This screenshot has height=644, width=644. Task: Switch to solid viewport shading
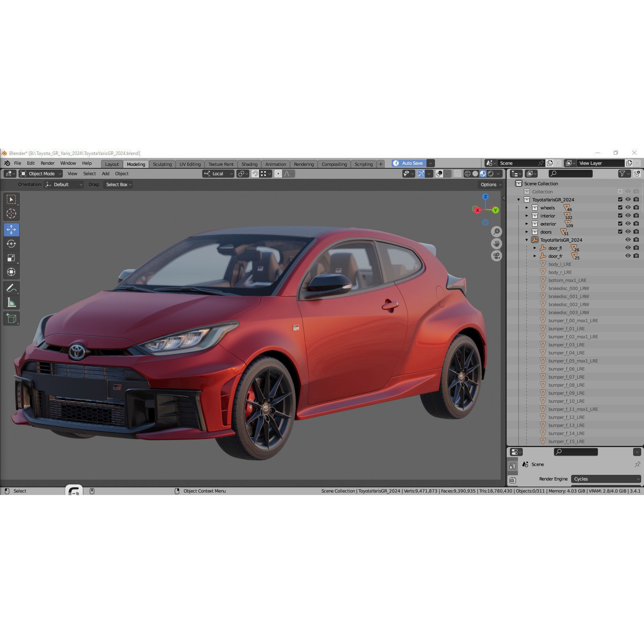tap(475, 174)
